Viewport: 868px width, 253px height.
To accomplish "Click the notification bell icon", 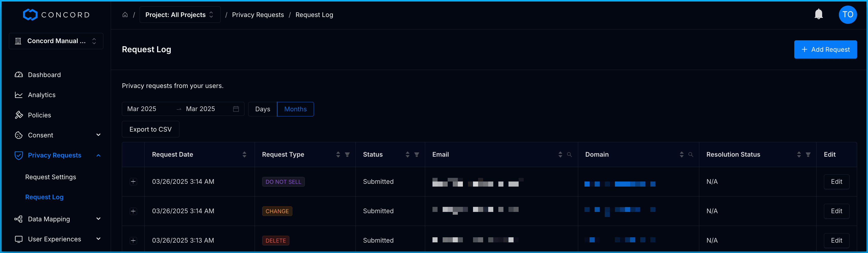I will [818, 14].
